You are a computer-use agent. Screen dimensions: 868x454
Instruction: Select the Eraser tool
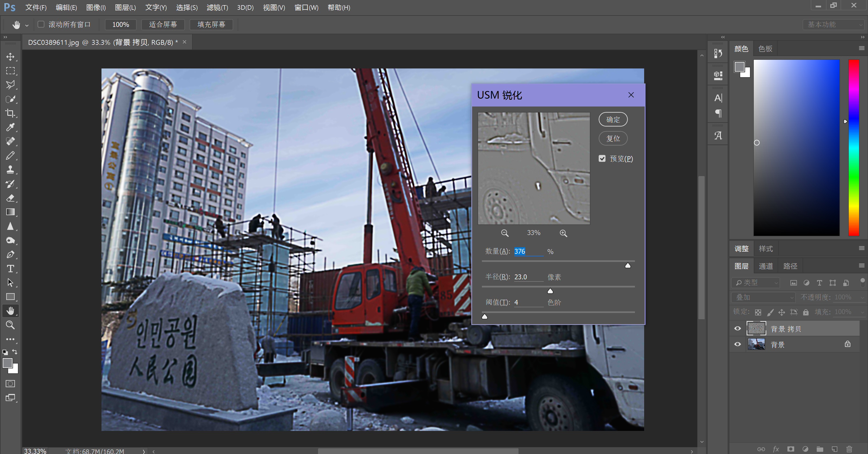pyautogui.click(x=10, y=198)
